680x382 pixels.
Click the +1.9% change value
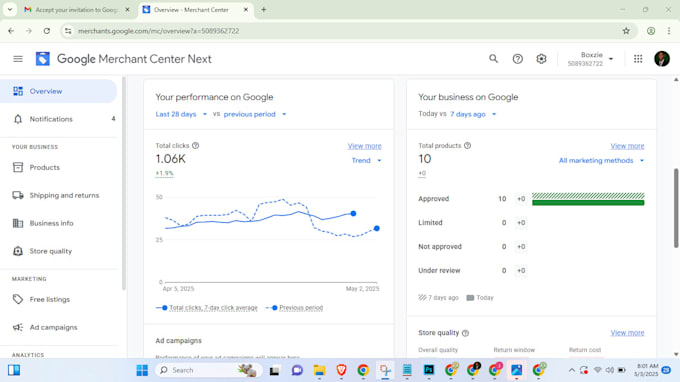point(164,173)
